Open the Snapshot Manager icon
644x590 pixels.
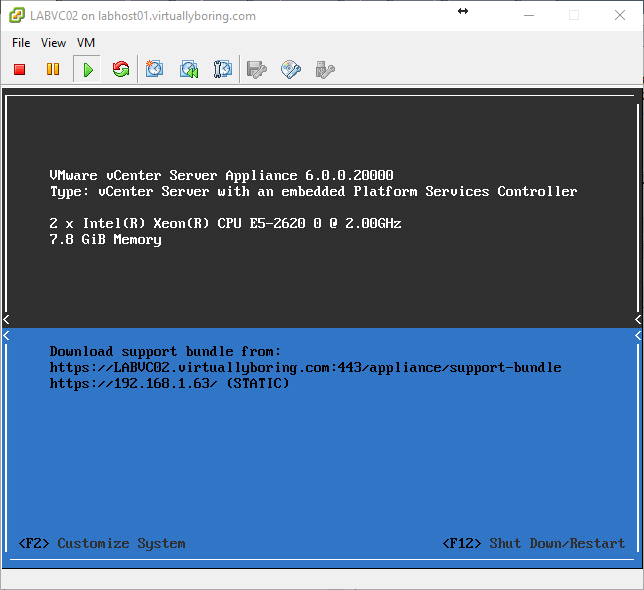click(223, 69)
